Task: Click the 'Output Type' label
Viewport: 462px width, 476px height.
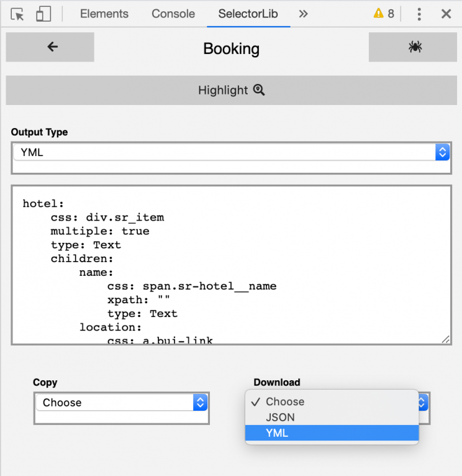Action: (x=40, y=132)
